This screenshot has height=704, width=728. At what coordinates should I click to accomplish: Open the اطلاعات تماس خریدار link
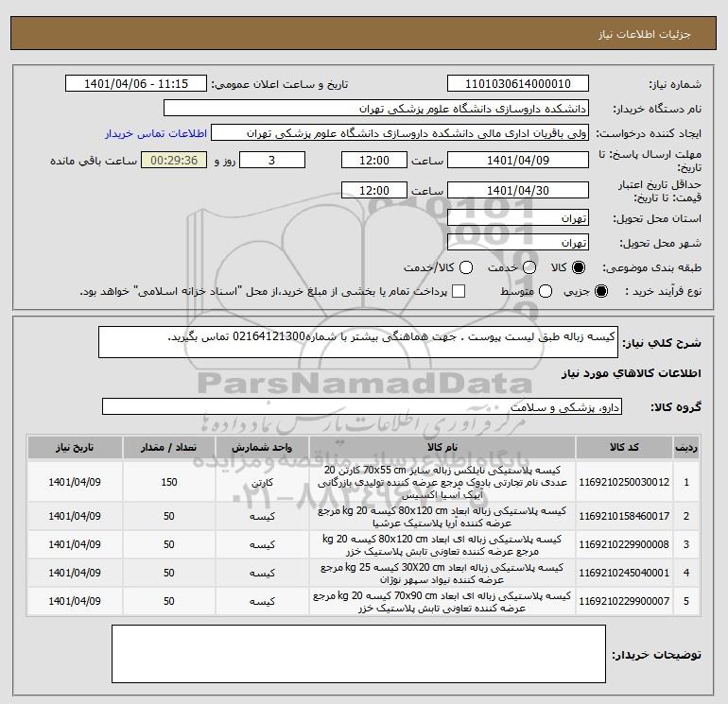click(156, 133)
